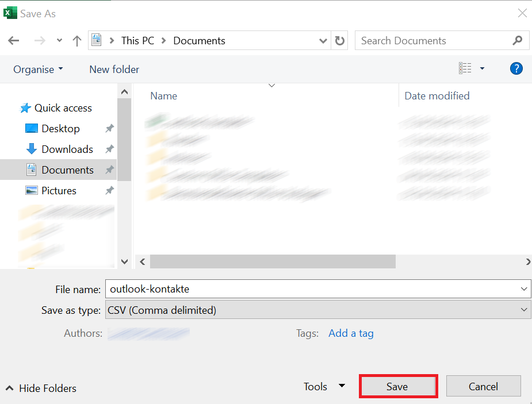The width and height of the screenshot is (532, 404).
Task: Toggle the Documents pin in Quick access
Action: 109,170
